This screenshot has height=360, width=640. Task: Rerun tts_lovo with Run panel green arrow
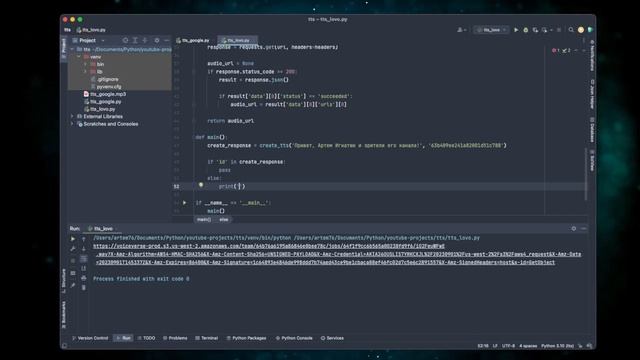[x=73, y=239]
